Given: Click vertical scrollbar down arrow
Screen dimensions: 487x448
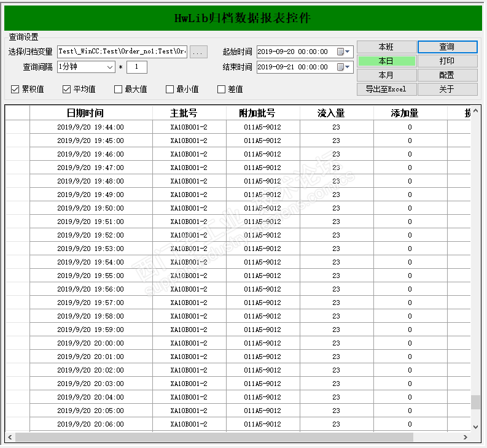Looking at the screenshot, I should [475, 427].
